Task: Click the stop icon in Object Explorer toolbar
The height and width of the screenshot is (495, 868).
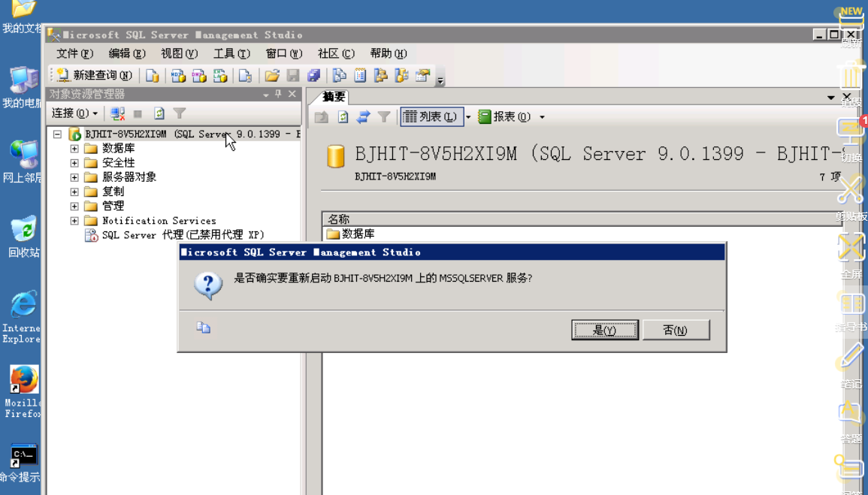Action: [138, 113]
